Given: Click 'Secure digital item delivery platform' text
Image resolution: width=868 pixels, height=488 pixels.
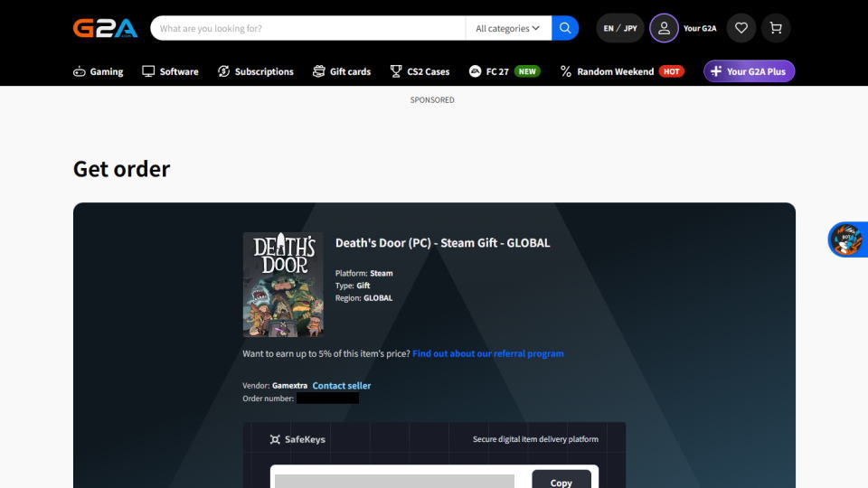Looking at the screenshot, I should (x=535, y=439).
